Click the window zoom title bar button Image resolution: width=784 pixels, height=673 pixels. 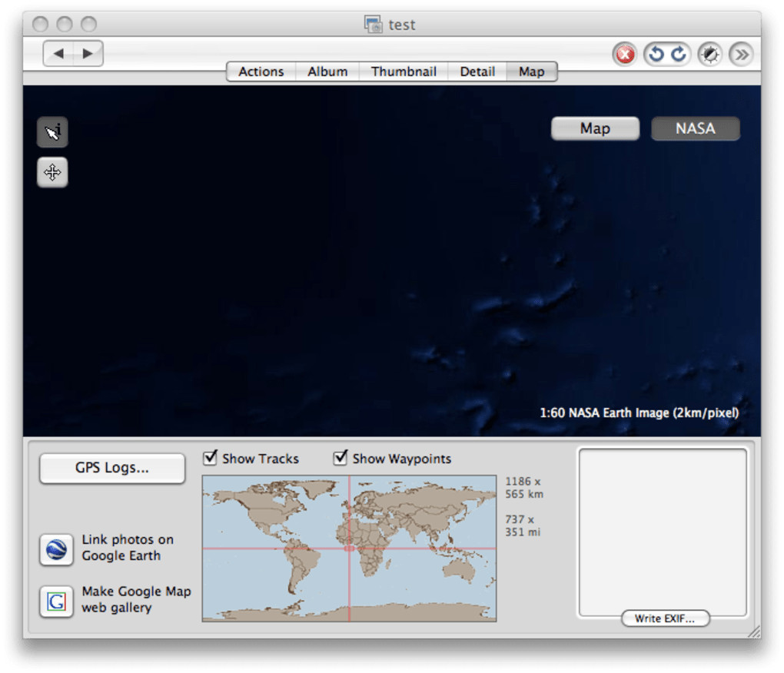(x=89, y=24)
